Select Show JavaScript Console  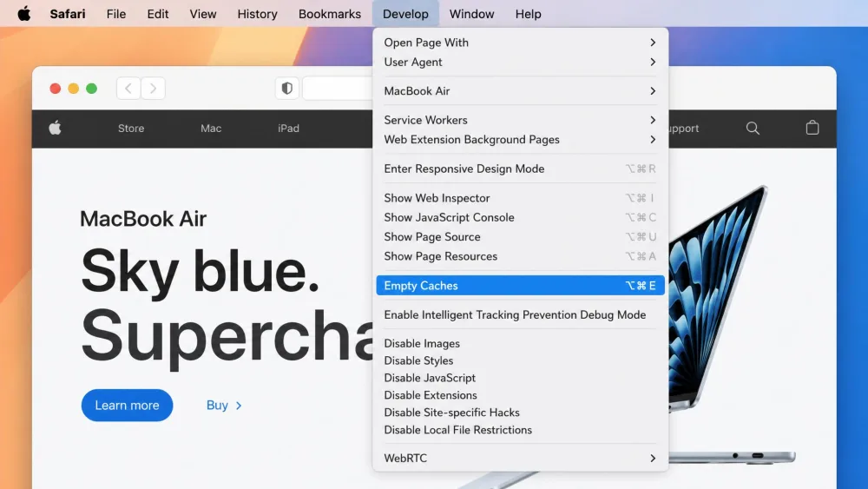520,218
